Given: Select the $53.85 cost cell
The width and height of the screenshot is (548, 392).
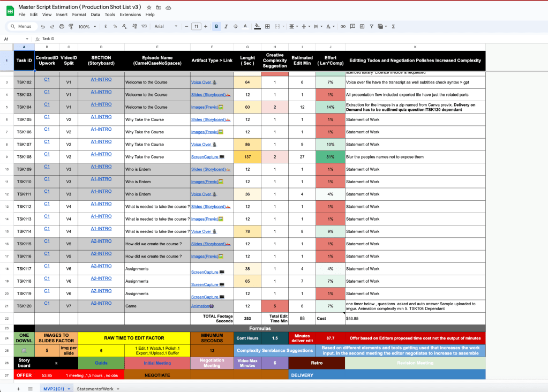Looking at the screenshot, I should (415, 319).
